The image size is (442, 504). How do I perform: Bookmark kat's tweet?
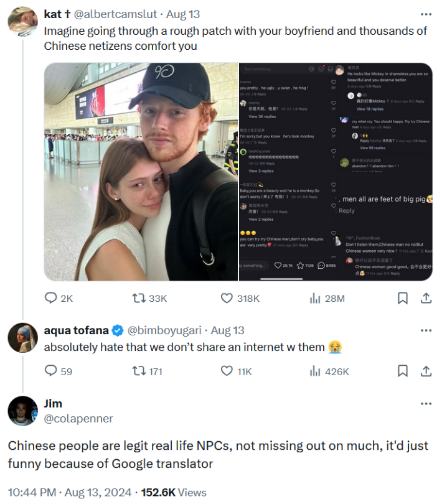tap(403, 298)
